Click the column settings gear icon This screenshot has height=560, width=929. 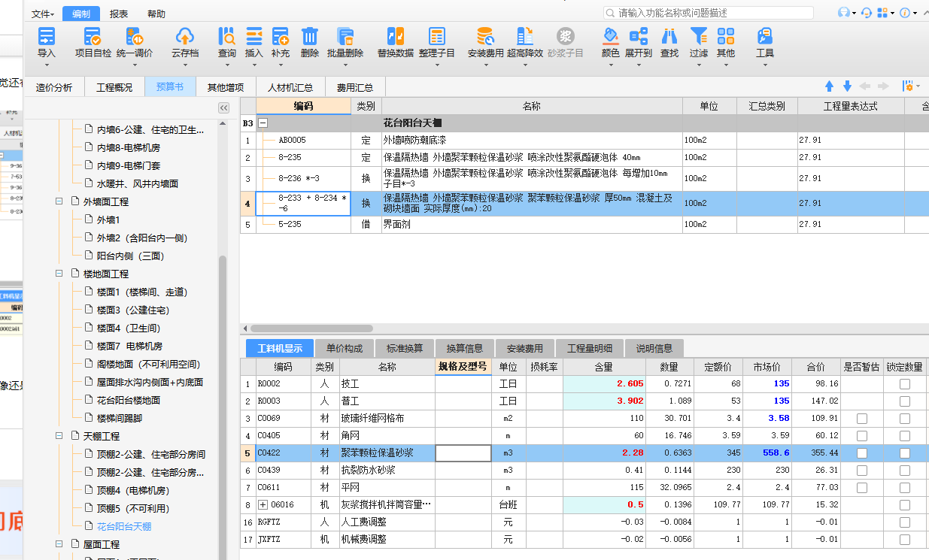click(x=908, y=86)
